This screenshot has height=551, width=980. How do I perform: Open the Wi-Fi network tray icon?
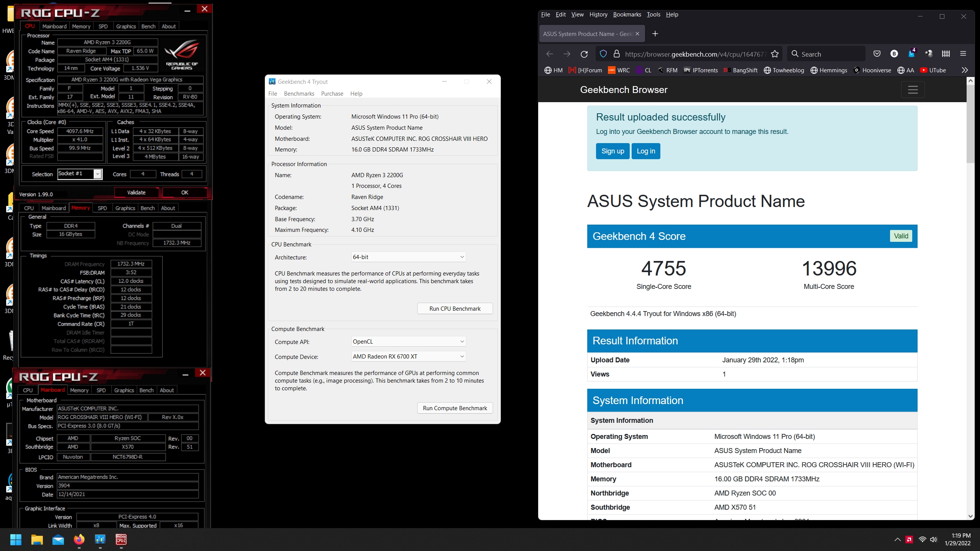[x=922, y=540]
